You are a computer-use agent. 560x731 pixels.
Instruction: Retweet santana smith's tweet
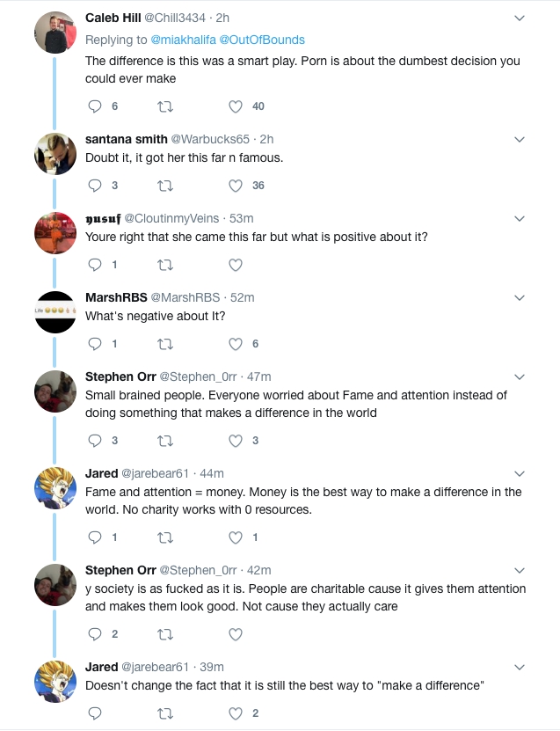(x=164, y=186)
